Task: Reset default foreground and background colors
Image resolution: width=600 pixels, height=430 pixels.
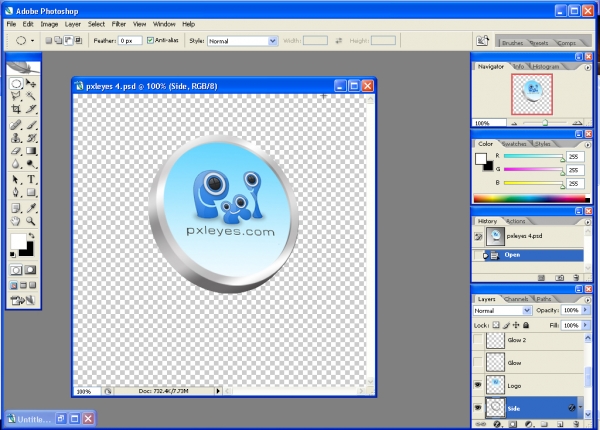Action: tap(13, 254)
